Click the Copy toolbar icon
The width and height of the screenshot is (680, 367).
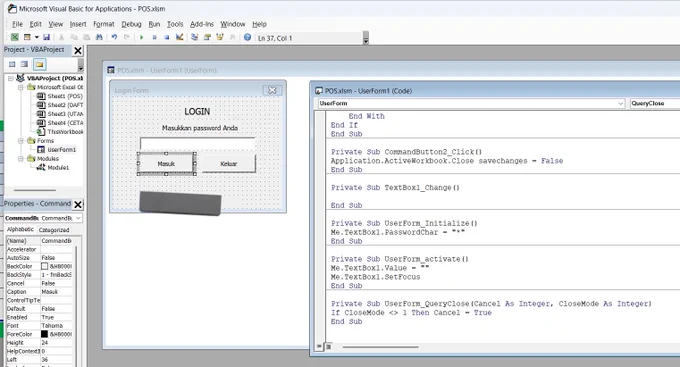74,38
